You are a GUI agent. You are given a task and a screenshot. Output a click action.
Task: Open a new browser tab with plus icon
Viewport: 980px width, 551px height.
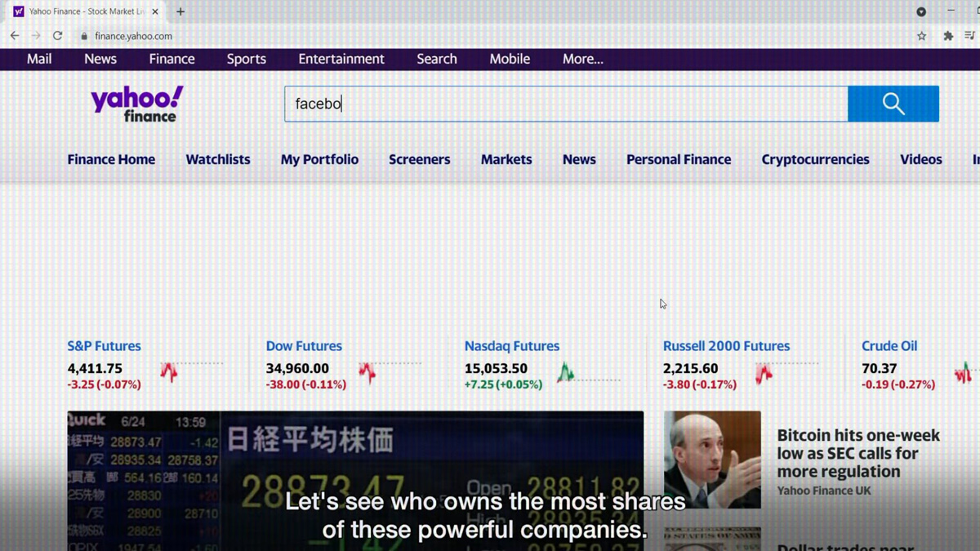[x=180, y=11]
